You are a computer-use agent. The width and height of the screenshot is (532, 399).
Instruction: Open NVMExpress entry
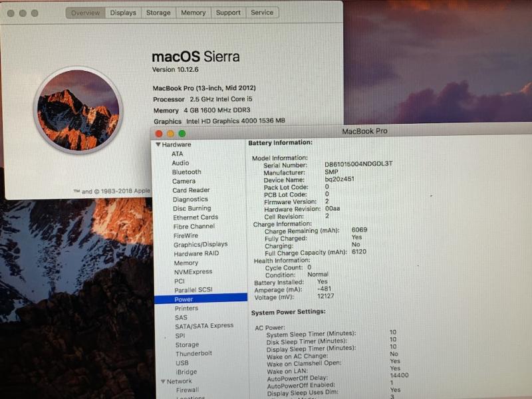(x=193, y=272)
